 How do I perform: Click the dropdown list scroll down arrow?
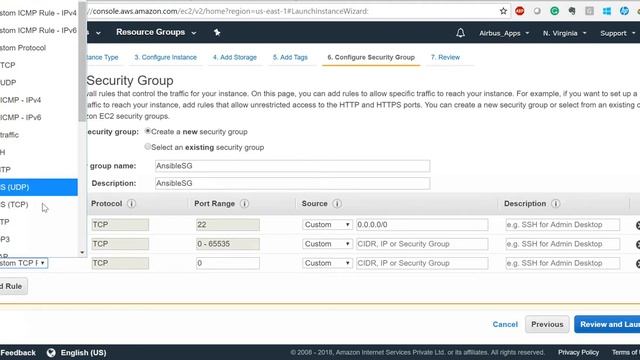pyautogui.click(x=82, y=253)
